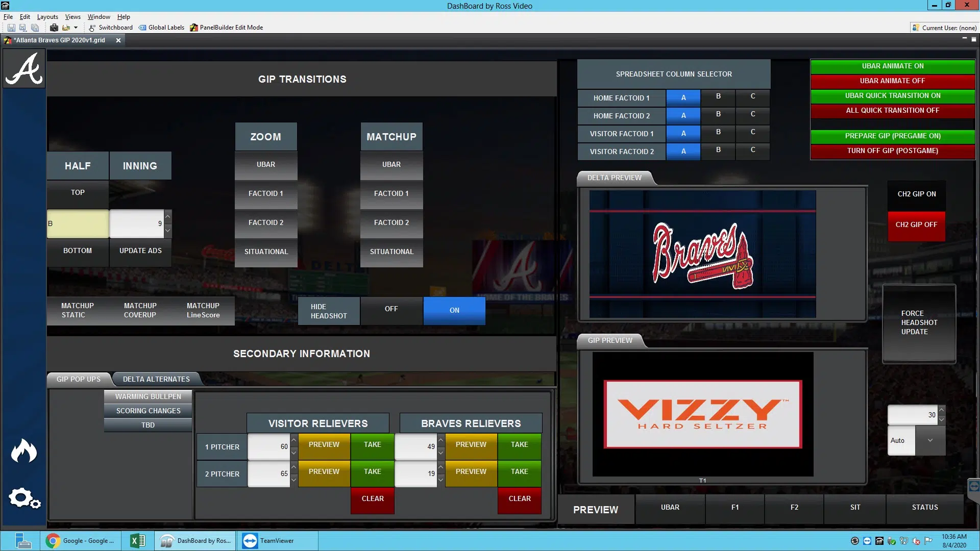Turn CH2 GIP ON
Screen dimensions: 980x551
(916, 194)
